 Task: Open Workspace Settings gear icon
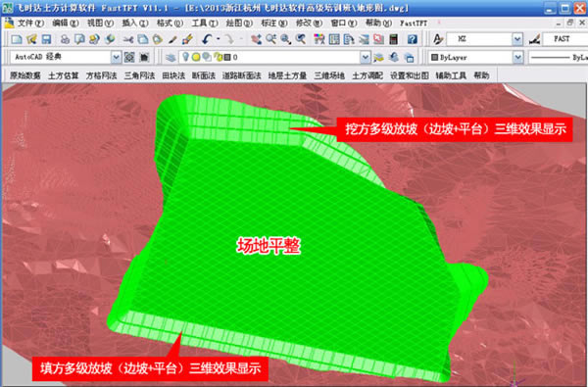click(x=129, y=57)
